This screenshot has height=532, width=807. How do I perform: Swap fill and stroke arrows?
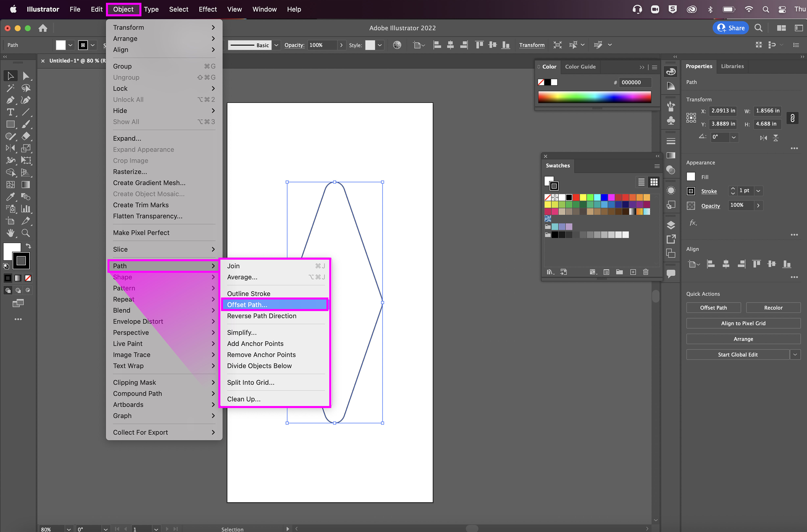pyautogui.click(x=28, y=246)
